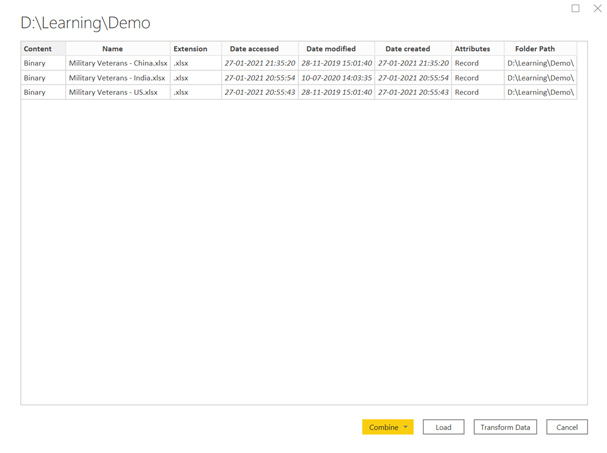Click the Transform Data button
The image size is (607, 453).
[505, 427]
